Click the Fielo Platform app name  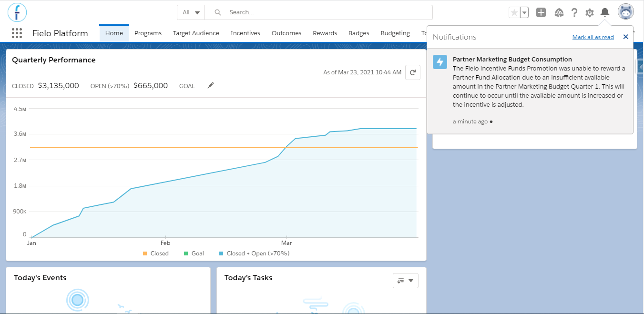tap(60, 33)
